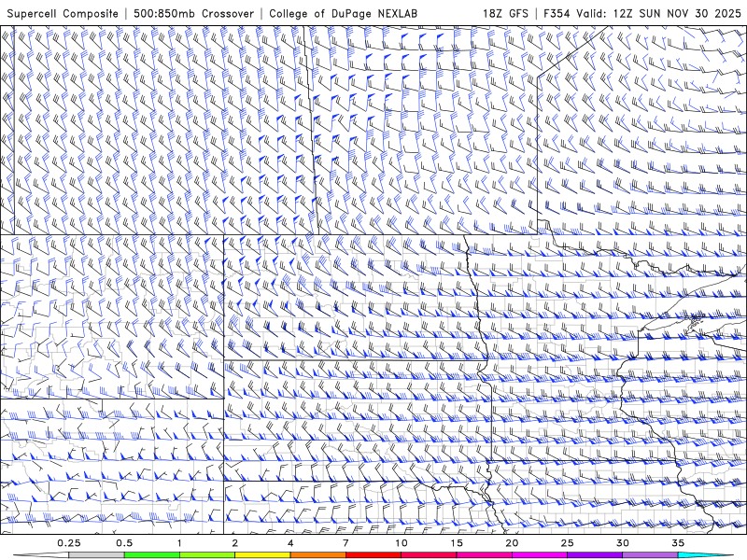Select the hot pink 15–20 color bar segment

pos(484,555)
